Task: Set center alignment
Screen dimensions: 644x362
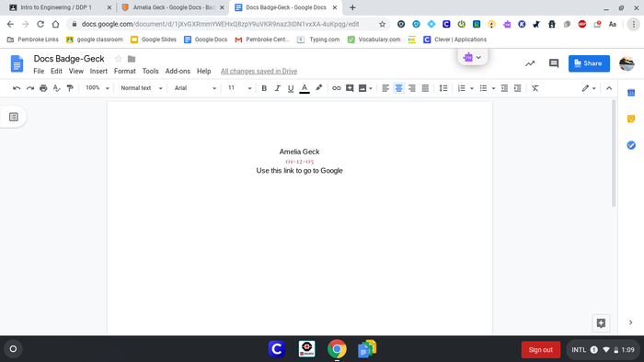Action: (x=398, y=88)
